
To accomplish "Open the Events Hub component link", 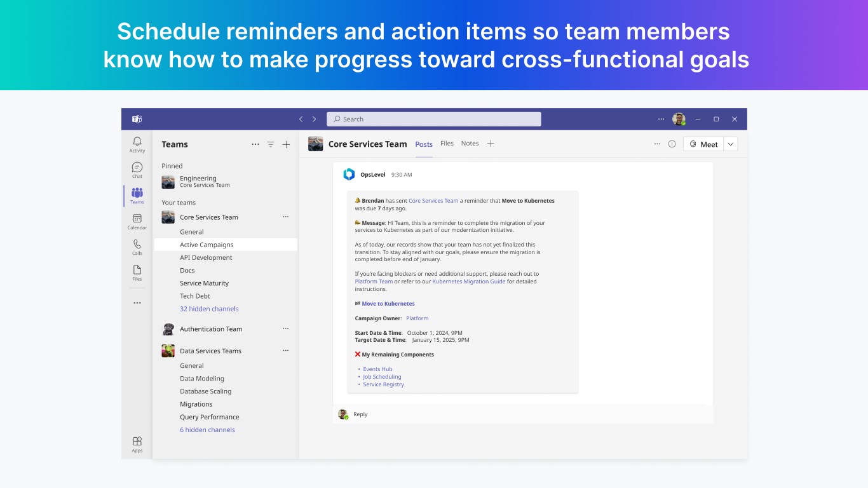I will tap(377, 369).
